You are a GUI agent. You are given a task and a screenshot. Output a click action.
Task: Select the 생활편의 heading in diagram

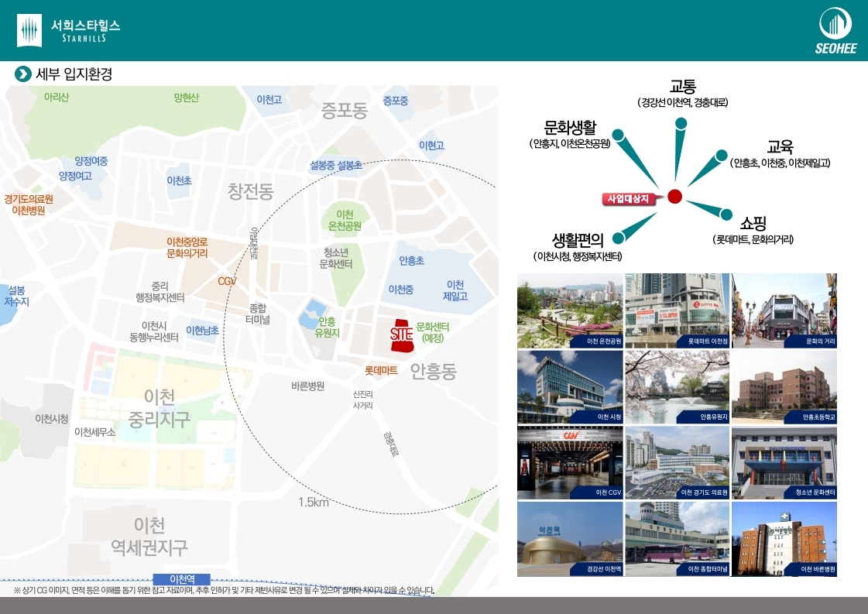[578, 240]
